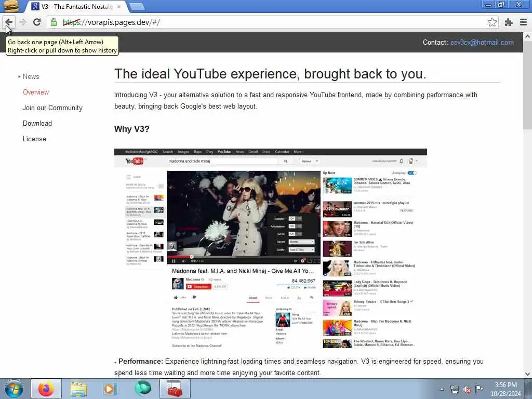Reload the page with the refresh icon
Image resolution: width=532 pixels, height=399 pixels.
[x=37, y=22]
